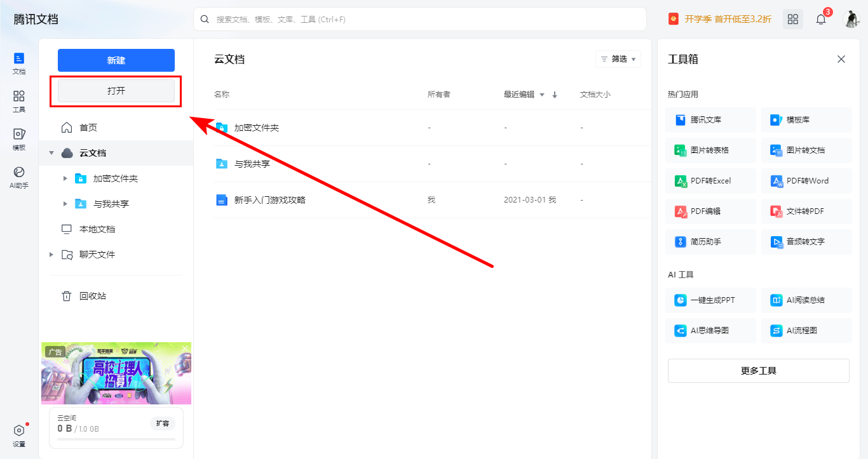This screenshot has height=459, width=868.
Task: Open the 腾讯文库 tool
Action: (710, 119)
